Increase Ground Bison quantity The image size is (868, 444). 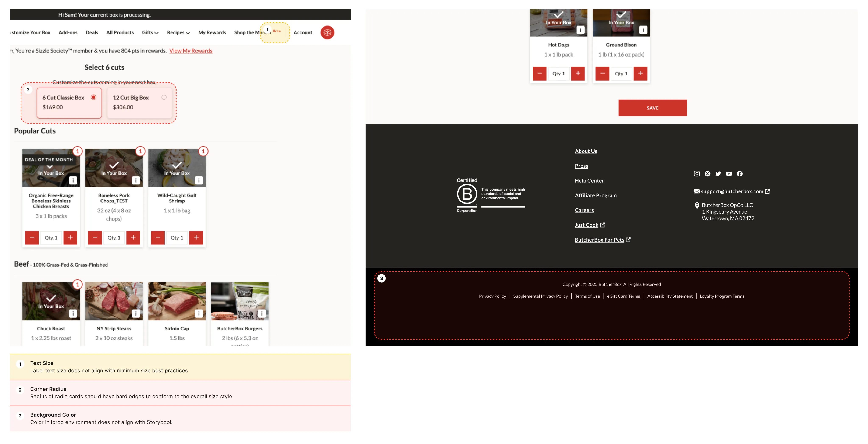tap(641, 74)
